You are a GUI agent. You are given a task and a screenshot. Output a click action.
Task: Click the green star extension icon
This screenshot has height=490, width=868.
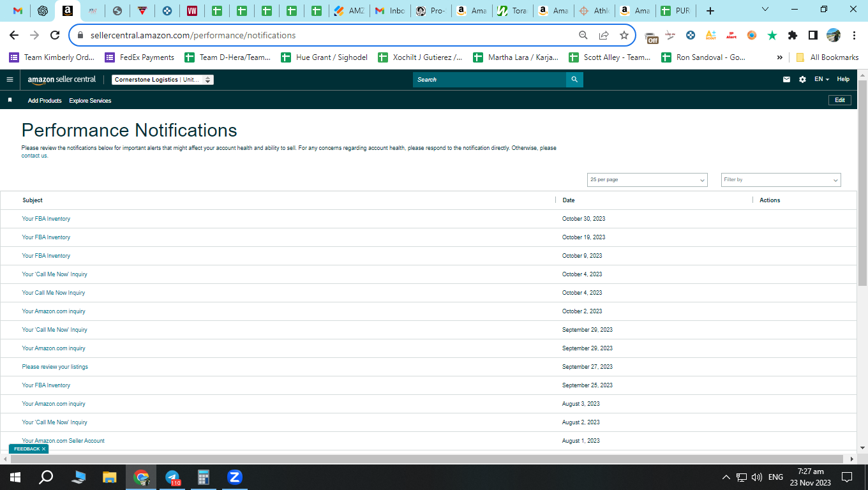point(772,35)
